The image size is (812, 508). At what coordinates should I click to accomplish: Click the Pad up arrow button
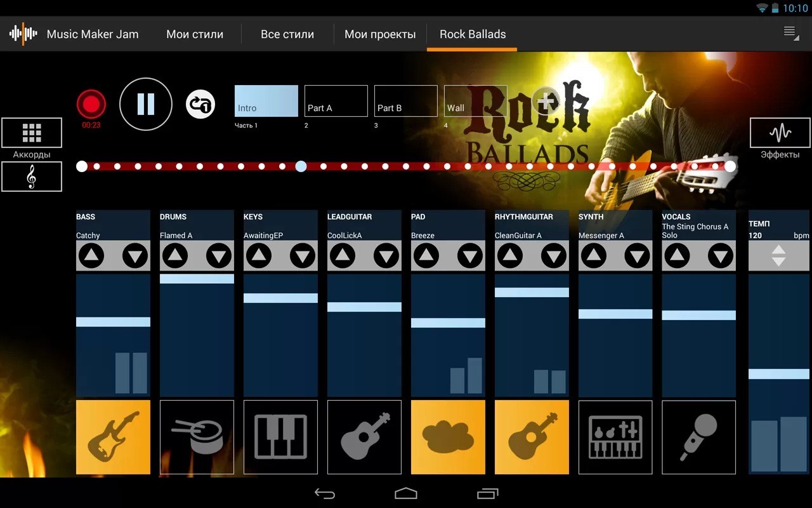(x=426, y=256)
